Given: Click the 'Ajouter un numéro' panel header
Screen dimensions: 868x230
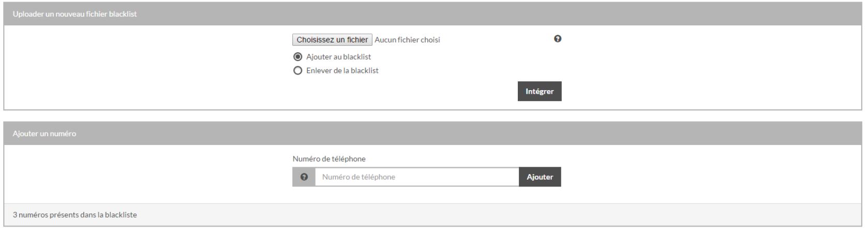Looking at the screenshot, I should click(433, 134).
